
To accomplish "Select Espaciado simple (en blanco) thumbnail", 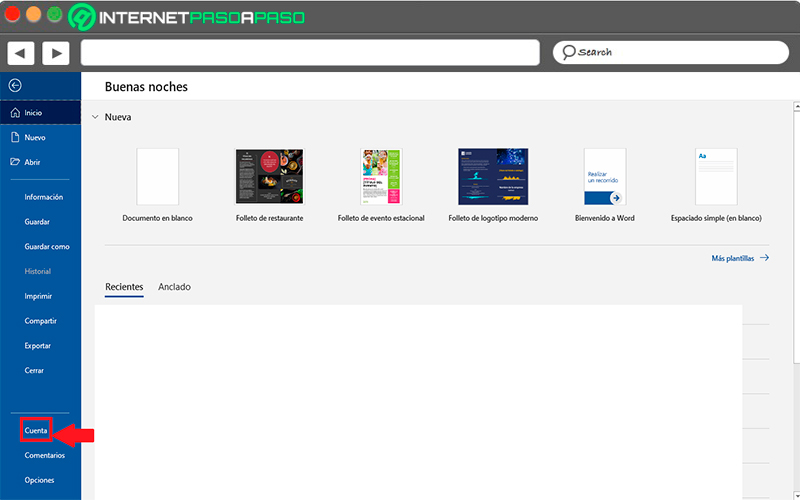I will tap(716, 177).
